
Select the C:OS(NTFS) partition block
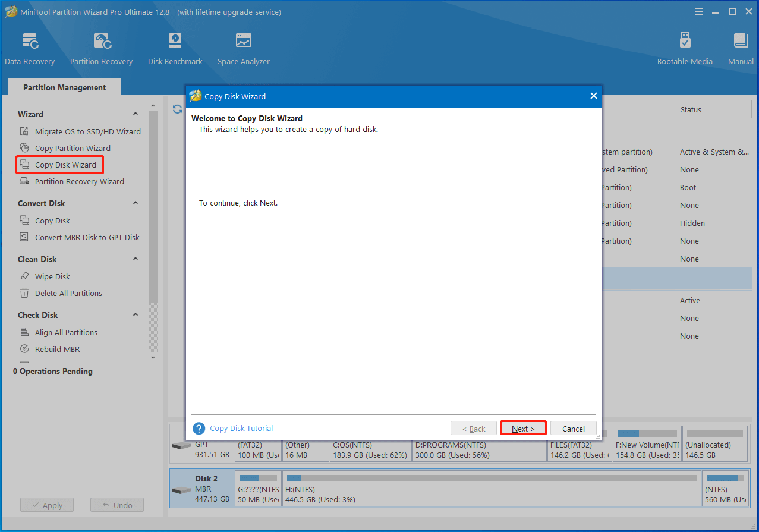pyautogui.click(x=371, y=450)
